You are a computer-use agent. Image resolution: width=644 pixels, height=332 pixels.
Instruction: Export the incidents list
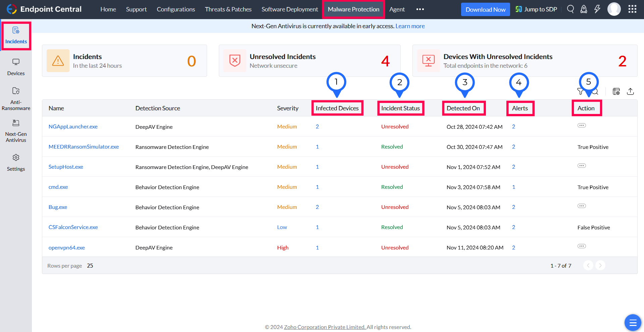pos(631,91)
